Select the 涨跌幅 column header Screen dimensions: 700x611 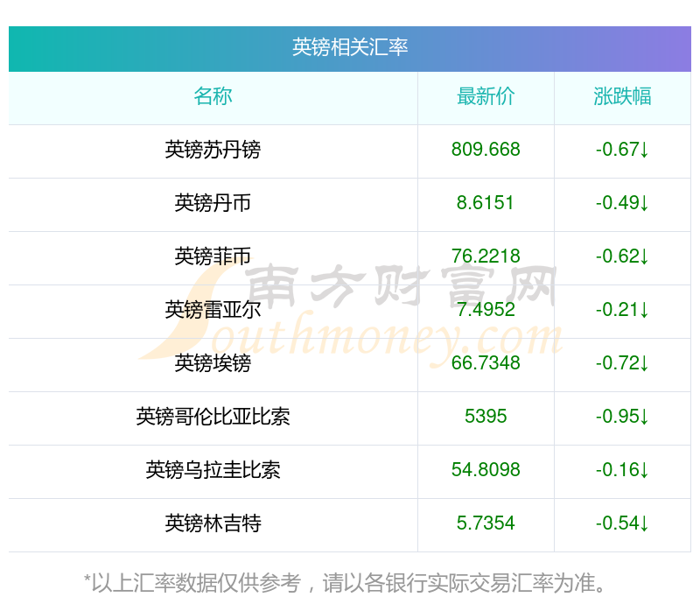tap(622, 96)
